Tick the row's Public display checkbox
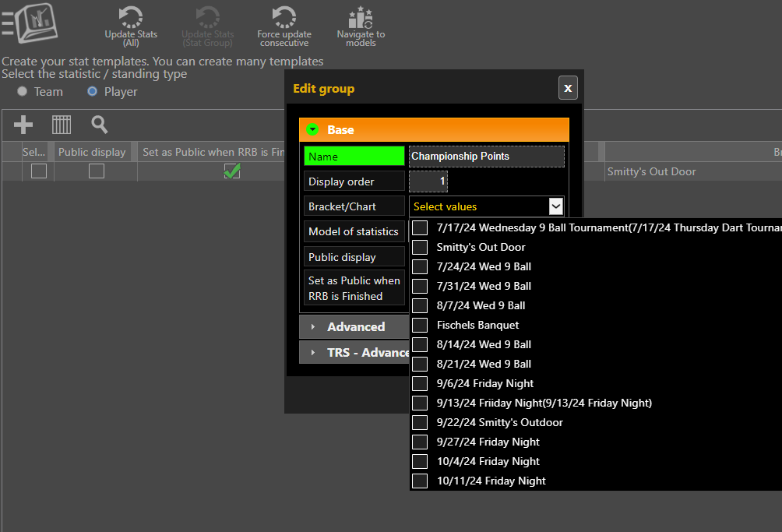This screenshot has height=532, width=782. pos(97,171)
